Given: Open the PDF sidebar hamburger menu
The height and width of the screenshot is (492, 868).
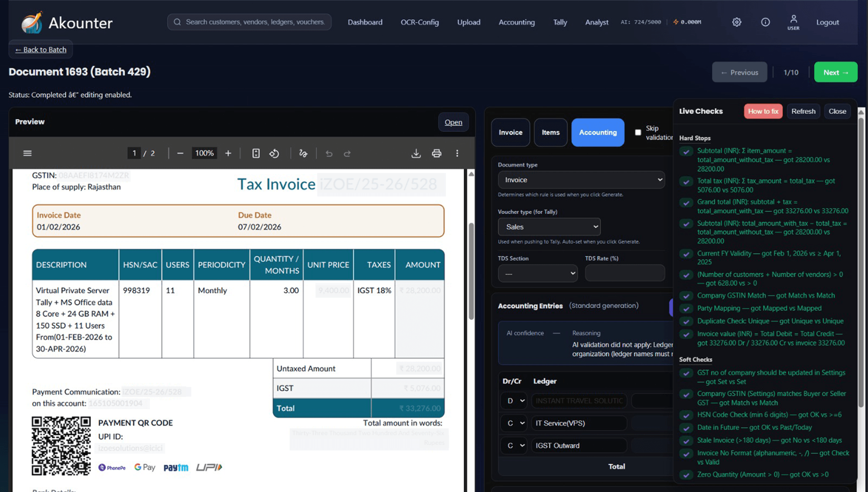Looking at the screenshot, I should 27,153.
